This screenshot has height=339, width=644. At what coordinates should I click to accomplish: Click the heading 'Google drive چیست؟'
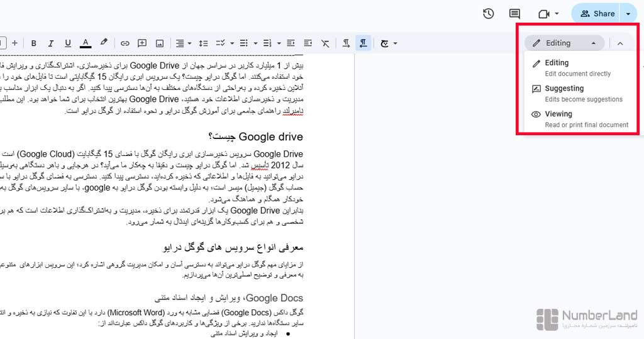click(x=255, y=137)
